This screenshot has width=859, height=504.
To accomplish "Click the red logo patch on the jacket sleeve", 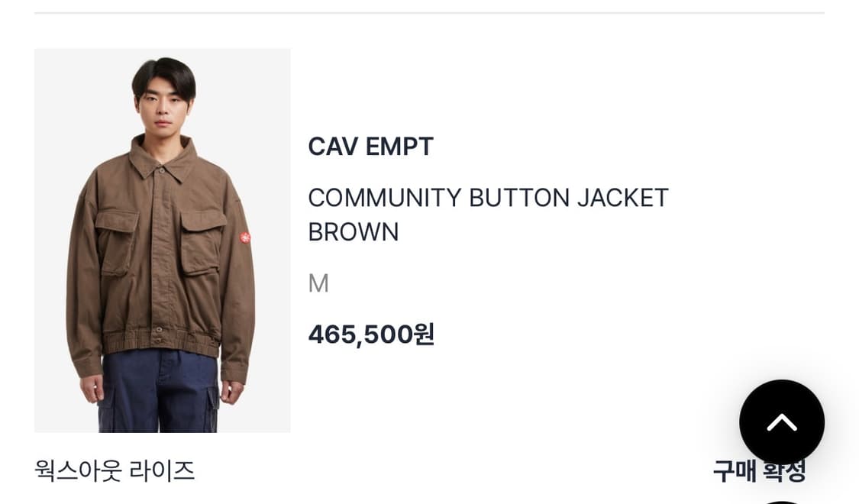I will 245,237.
